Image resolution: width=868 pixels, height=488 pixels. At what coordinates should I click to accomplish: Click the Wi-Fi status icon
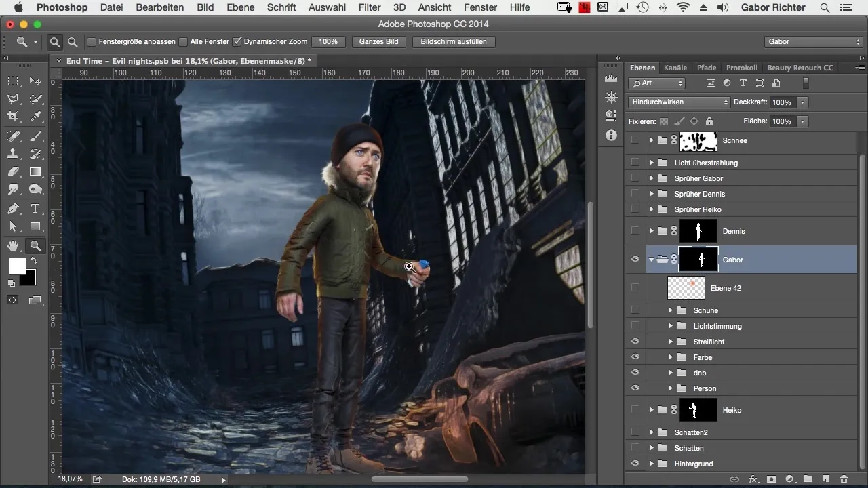point(683,7)
